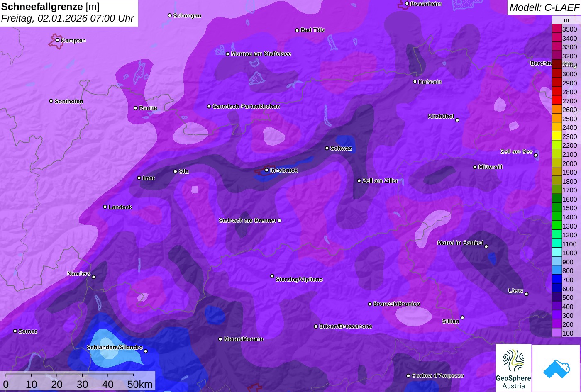Pick the 100 m light purple swatch
Image resolution: width=581 pixels, height=392 pixels.
[557, 333]
